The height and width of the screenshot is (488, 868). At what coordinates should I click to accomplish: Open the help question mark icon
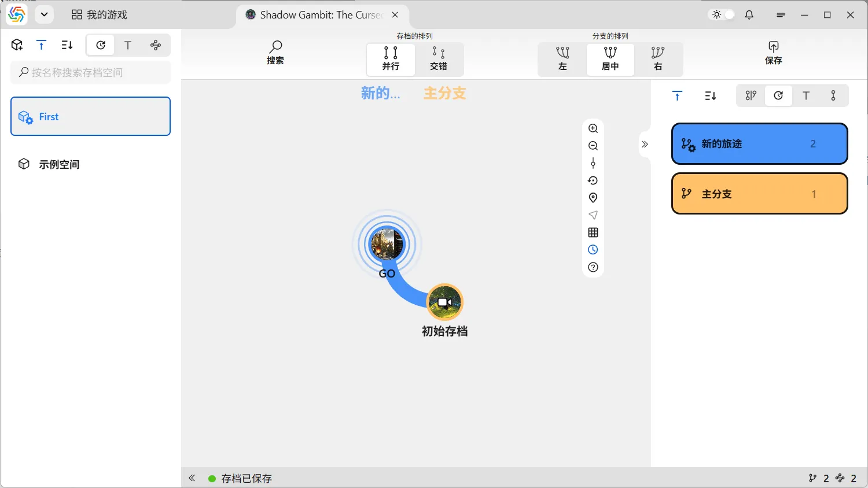pos(593,267)
